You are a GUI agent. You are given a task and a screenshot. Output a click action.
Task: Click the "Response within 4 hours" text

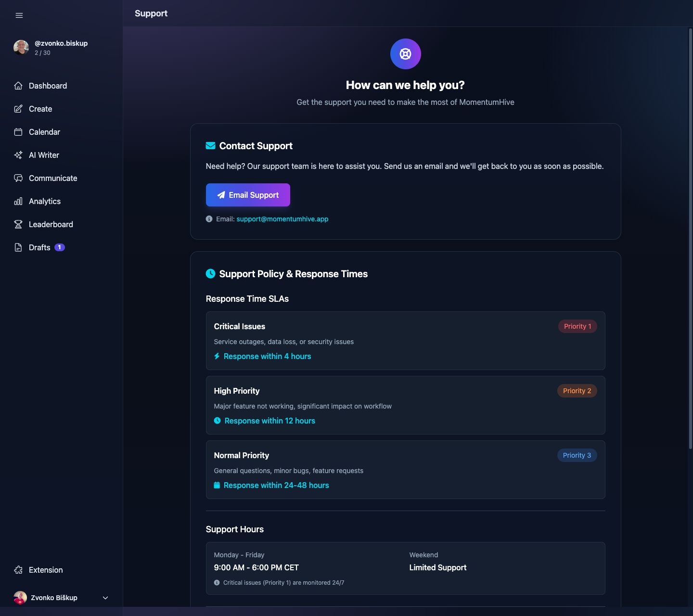click(268, 356)
